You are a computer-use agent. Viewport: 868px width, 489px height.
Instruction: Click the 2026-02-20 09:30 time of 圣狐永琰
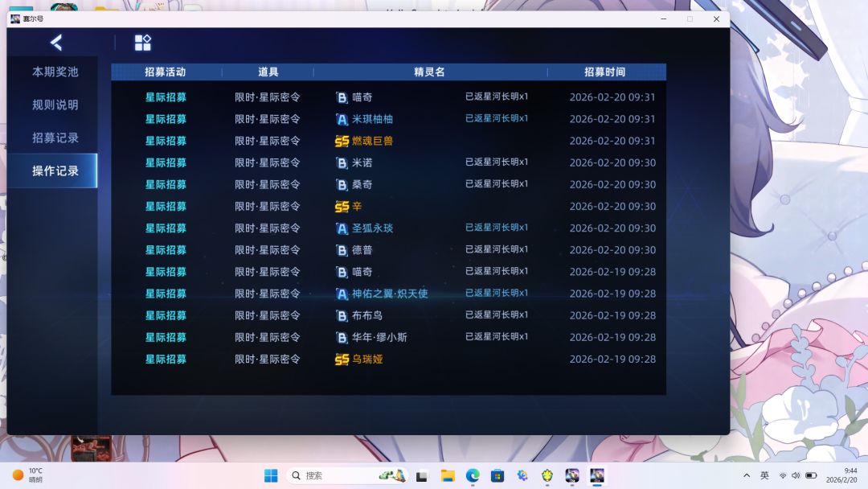[612, 228]
